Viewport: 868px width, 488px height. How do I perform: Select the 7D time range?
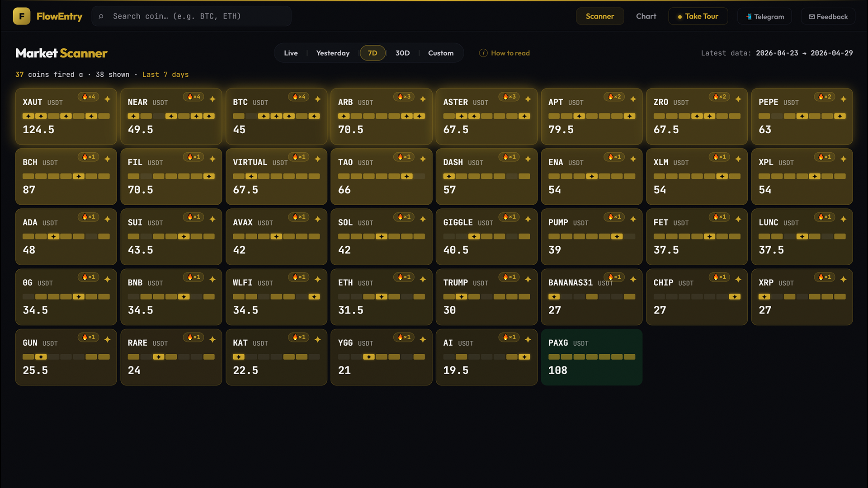(373, 53)
